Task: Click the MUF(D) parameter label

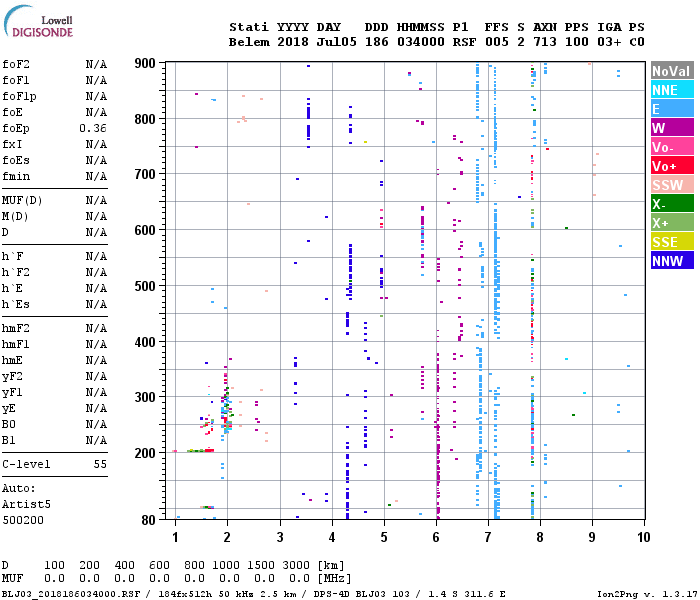Action: [x=22, y=200]
